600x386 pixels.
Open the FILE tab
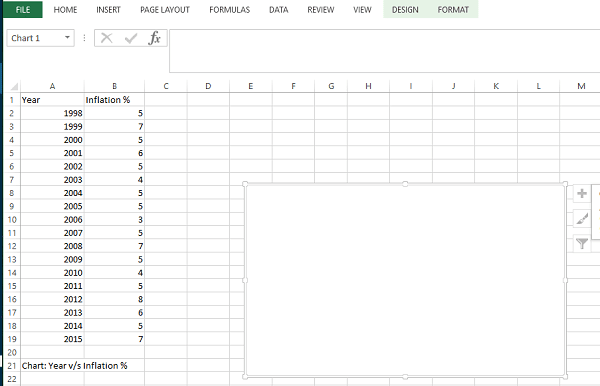coord(23,10)
